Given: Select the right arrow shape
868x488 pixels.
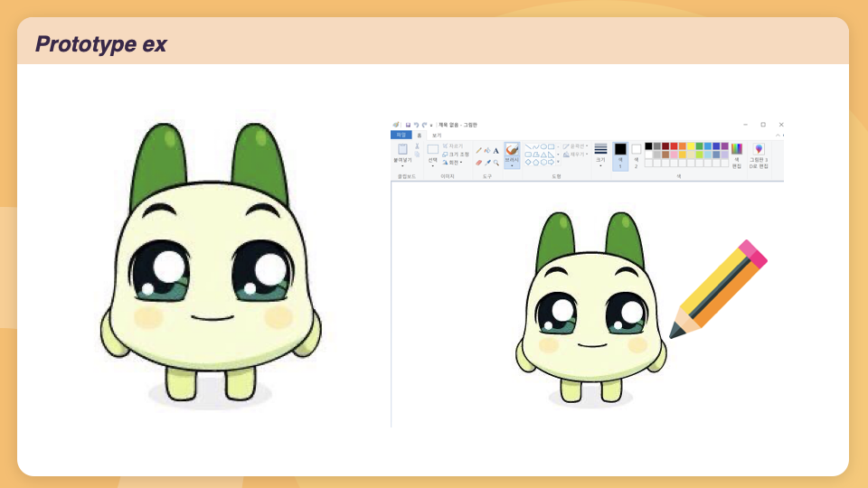Looking at the screenshot, I should point(551,162).
